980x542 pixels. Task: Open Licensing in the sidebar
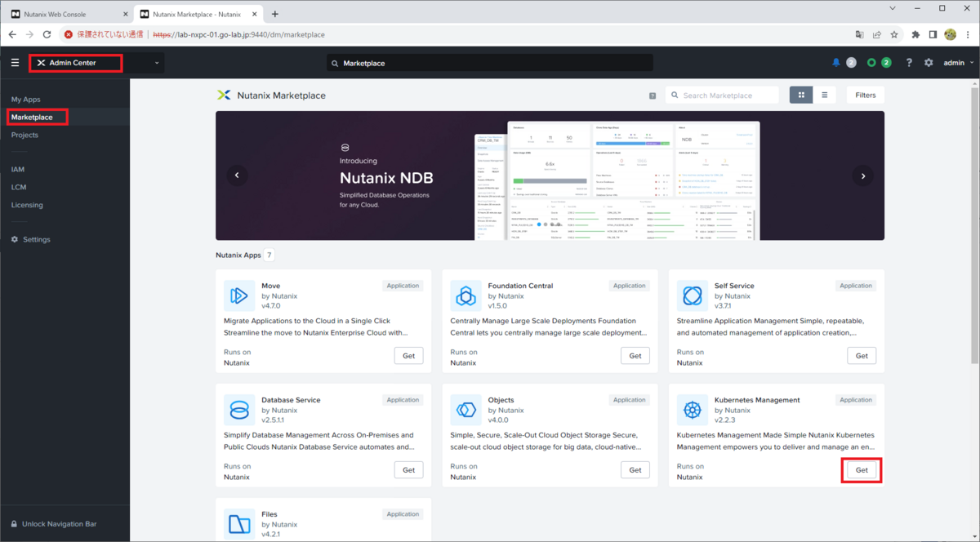[x=27, y=206]
